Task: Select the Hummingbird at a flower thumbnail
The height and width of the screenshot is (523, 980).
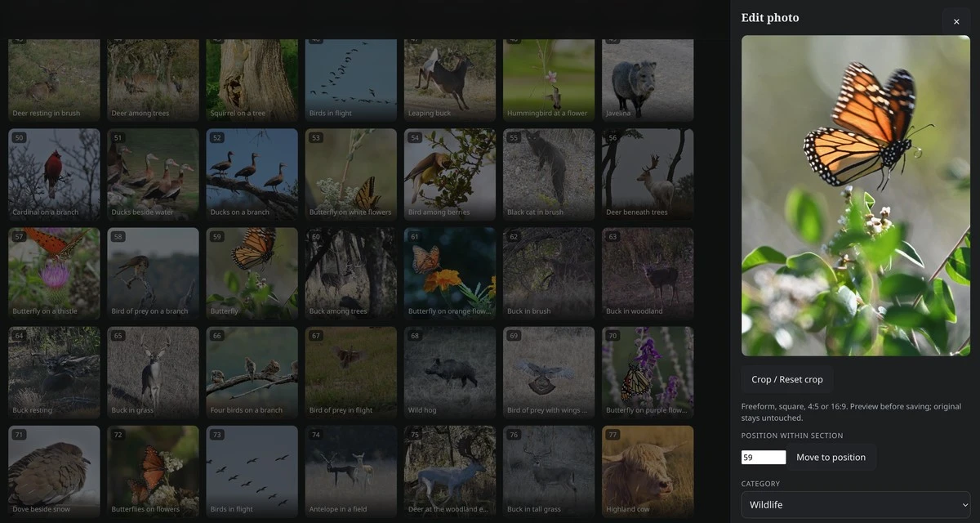Action: pyautogui.click(x=549, y=80)
